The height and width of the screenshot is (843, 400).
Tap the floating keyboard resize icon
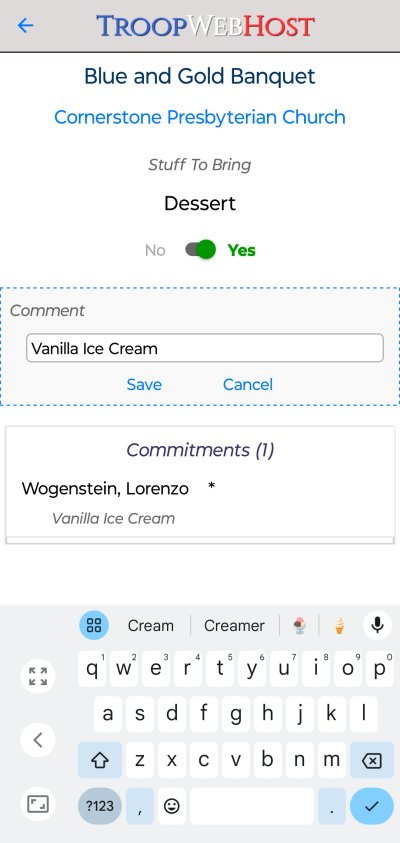(x=38, y=804)
